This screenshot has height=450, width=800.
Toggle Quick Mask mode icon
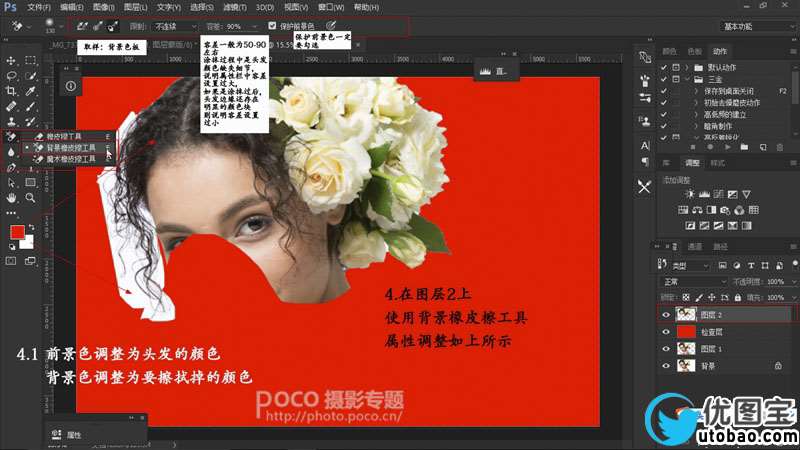pyautogui.click(x=11, y=261)
